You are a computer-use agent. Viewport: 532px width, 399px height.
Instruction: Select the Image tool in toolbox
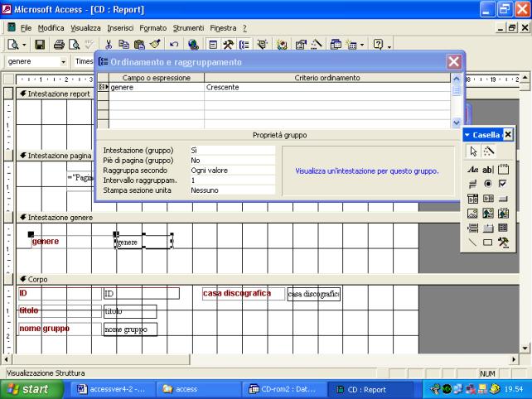pos(472,214)
